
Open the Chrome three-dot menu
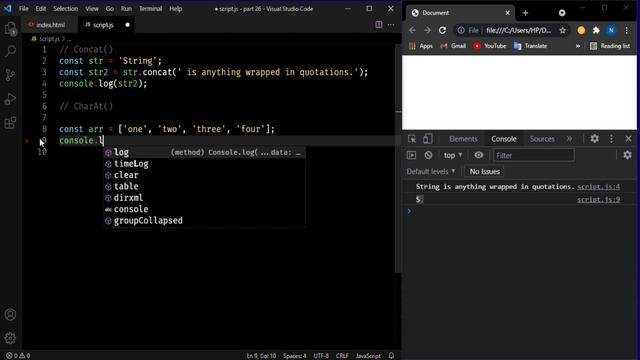point(627,30)
